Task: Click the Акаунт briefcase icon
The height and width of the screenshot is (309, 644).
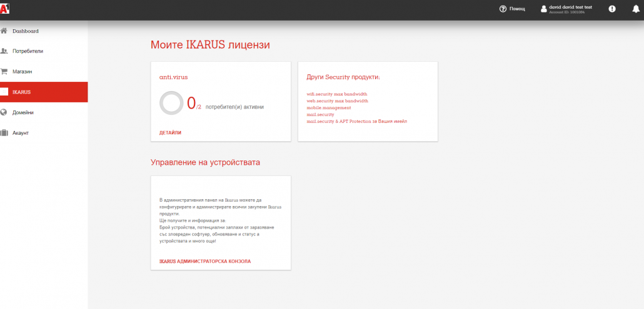Action: click(4, 132)
